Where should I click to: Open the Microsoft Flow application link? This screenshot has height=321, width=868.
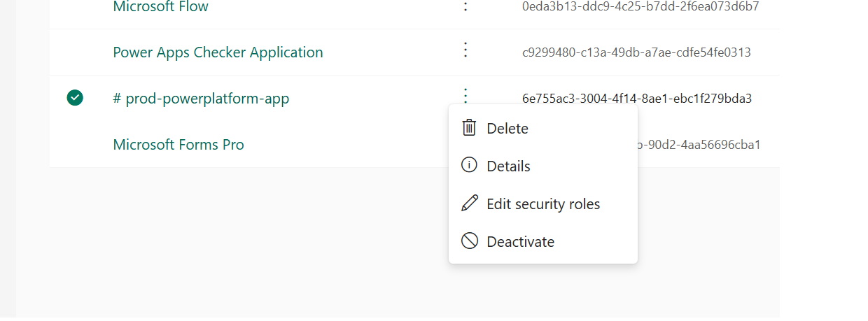160,7
